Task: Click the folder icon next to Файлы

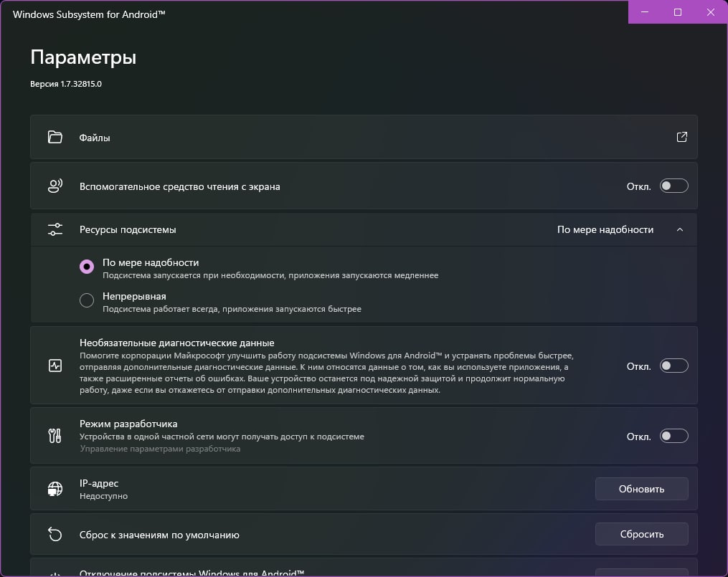Action: coord(55,137)
